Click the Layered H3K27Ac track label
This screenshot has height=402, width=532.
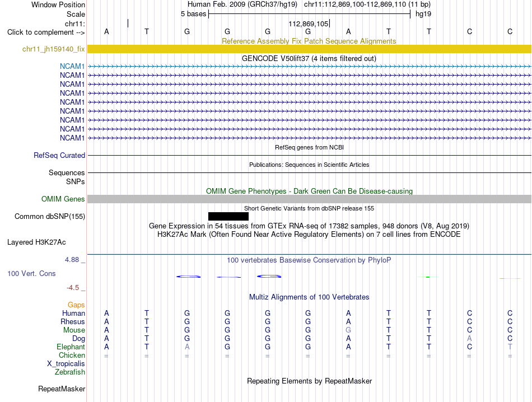36,242
